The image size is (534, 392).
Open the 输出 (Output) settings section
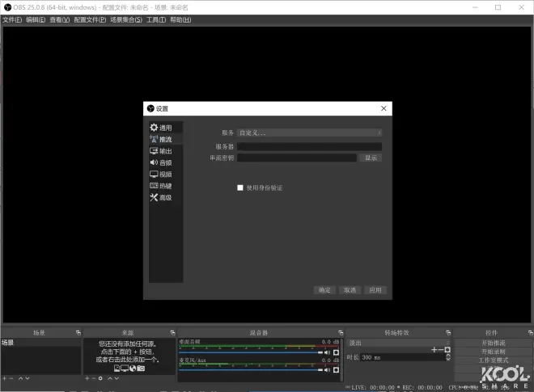tap(166, 151)
